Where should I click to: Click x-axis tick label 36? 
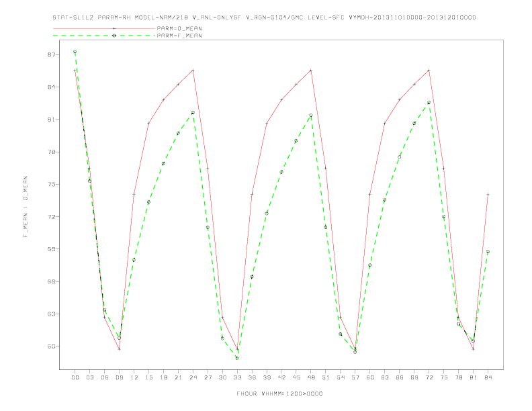click(252, 377)
